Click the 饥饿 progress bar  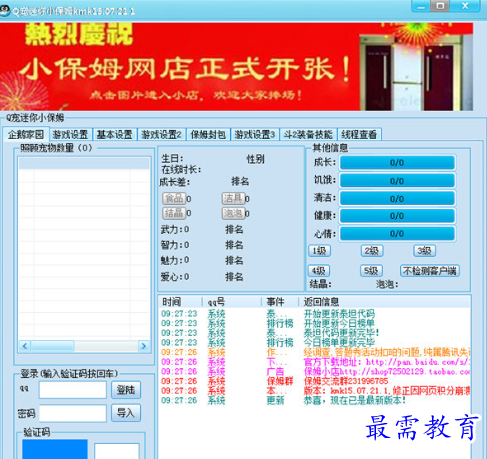coord(397,181)
